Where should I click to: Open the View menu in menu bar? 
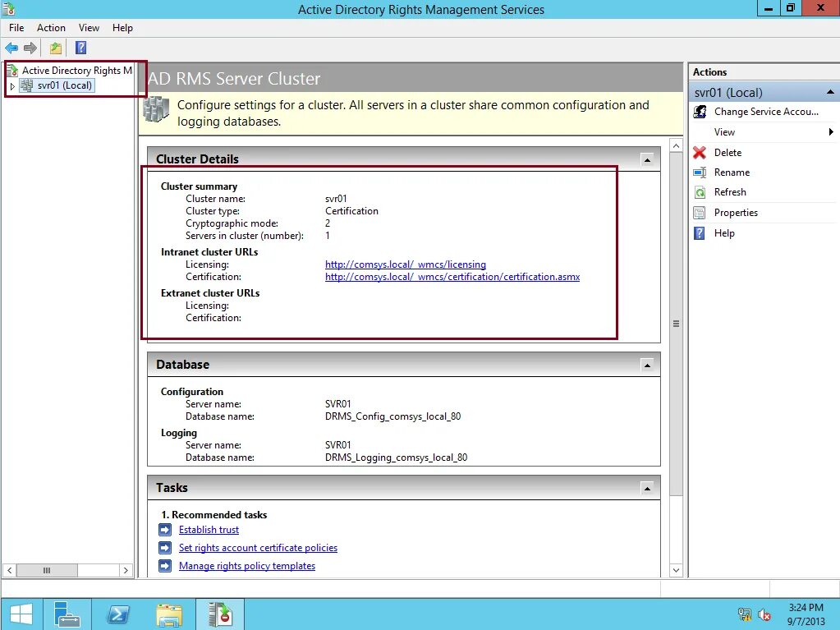[x=89, y=28]
